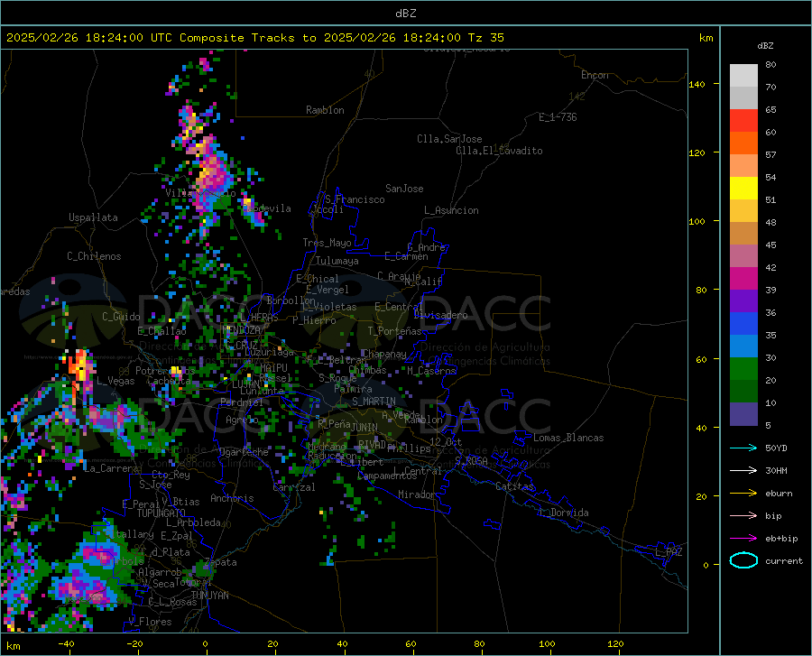The height and width of the screenshot is (656, 812).
Task: Click the '80' legend value
Action: (770, 65)
